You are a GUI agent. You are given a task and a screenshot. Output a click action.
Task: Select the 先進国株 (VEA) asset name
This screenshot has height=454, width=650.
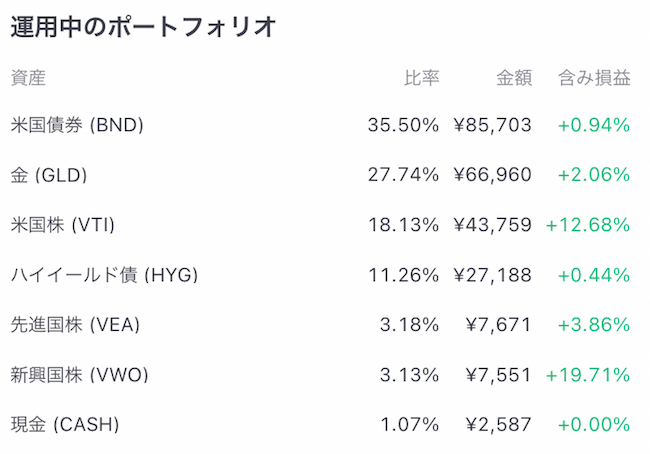pyautogui.click(x=75, y=325)
